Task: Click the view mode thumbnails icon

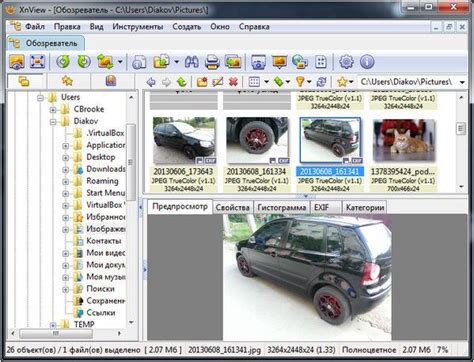Action: click(x=254, y=82)
